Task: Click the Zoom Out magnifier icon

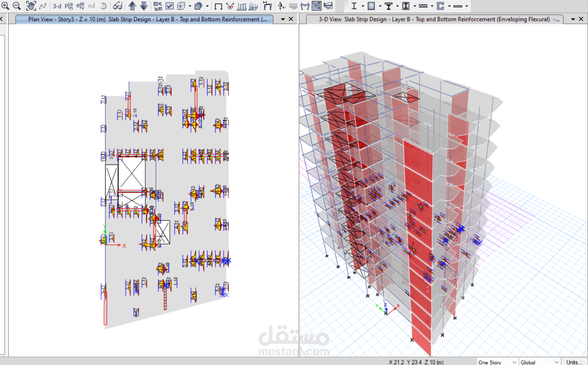Action: (x=17, y=6)
